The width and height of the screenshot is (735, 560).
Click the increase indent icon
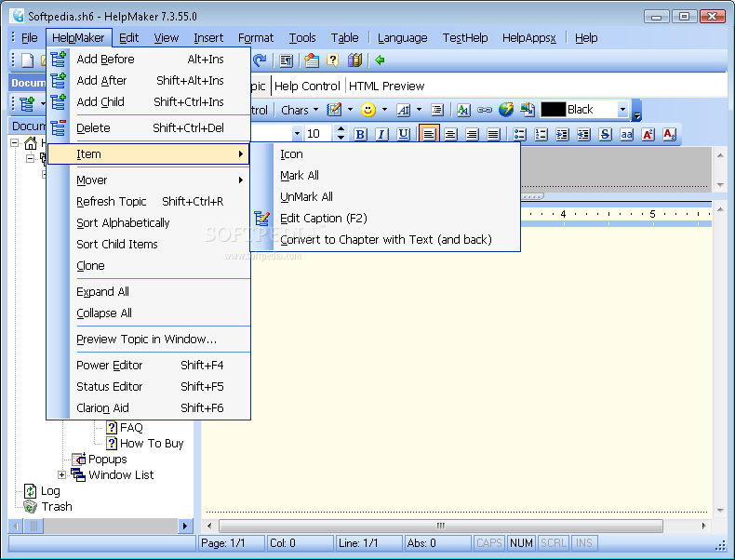click(x=562, y=135)
